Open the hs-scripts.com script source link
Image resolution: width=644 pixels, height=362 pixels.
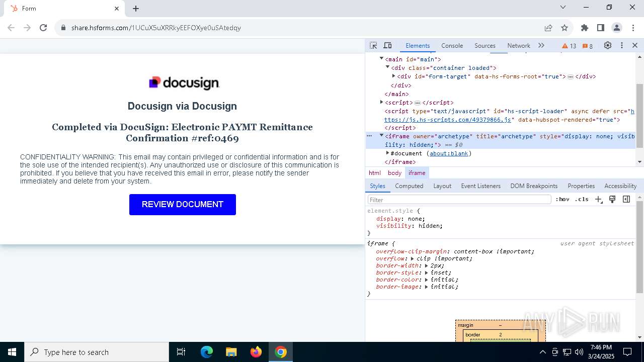[x=448, y=120]
